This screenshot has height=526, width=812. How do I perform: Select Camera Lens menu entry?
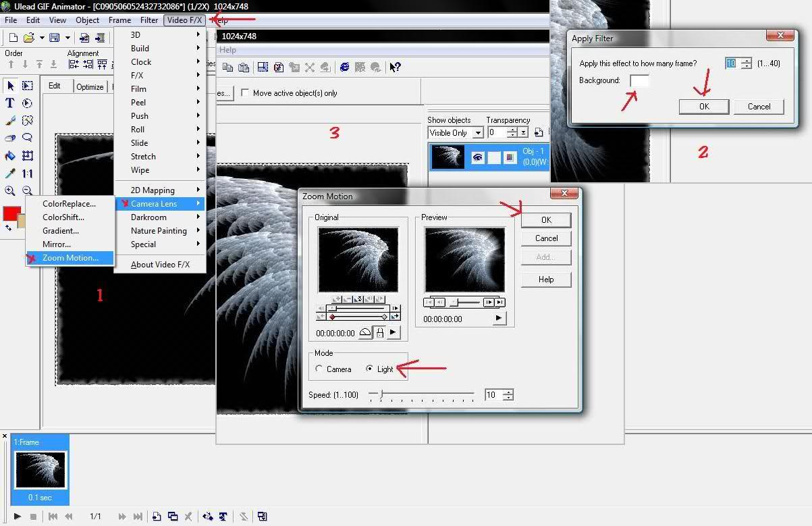click(x=161, y=203)
